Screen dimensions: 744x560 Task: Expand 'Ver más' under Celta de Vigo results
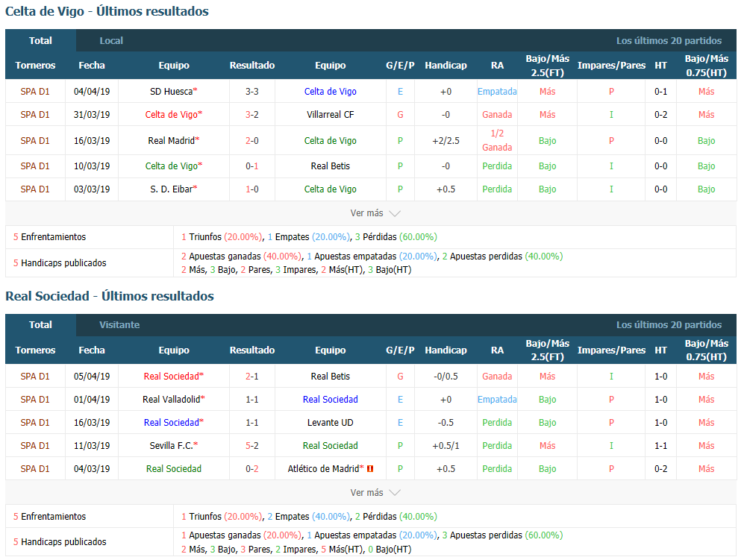tap(375, 213)
